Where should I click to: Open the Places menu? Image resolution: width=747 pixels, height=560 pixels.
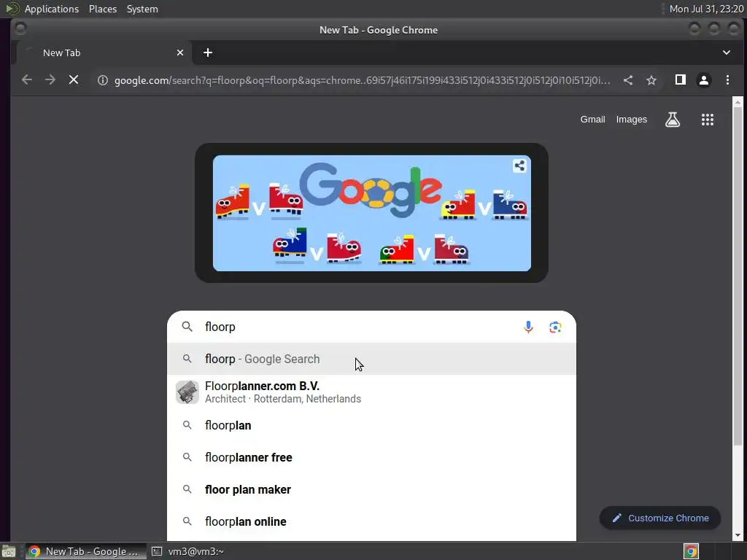point(103,9)
